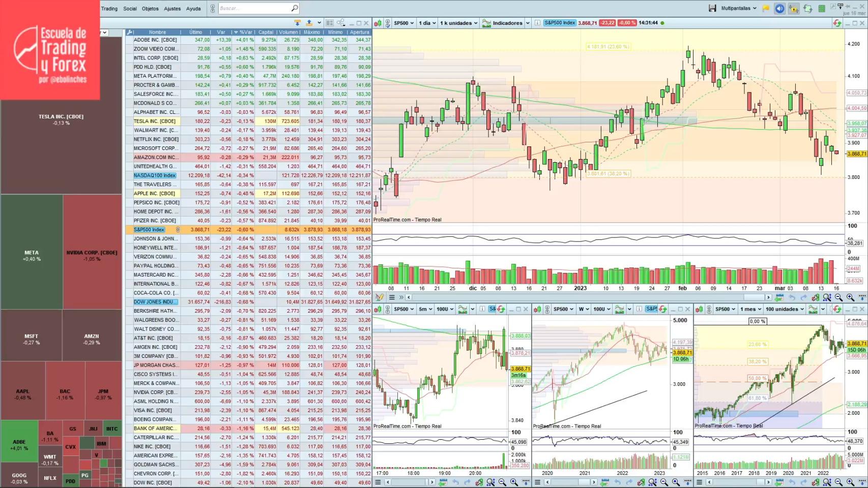The width and height of the screenshot is (868, 488).
Task: Click the funnel filter icon above the list
Action: (x=297, y=23)
